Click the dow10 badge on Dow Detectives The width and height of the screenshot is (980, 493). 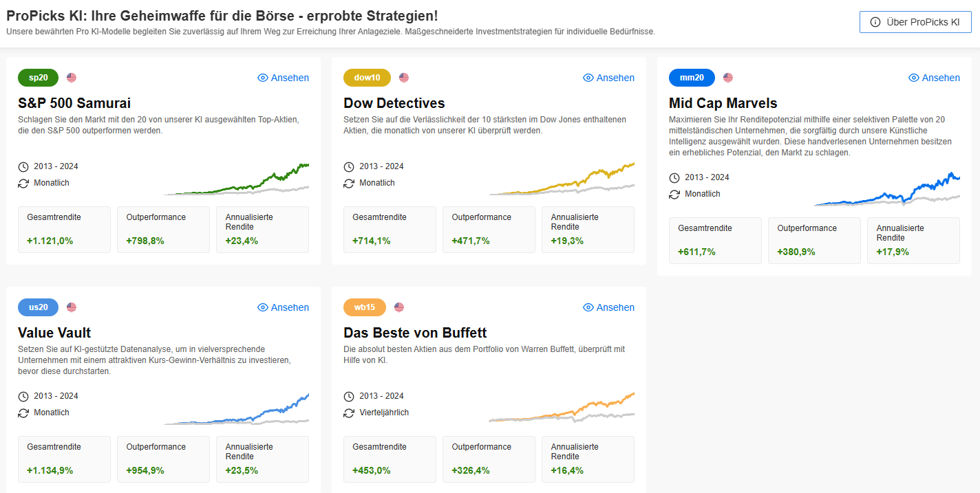367,78
